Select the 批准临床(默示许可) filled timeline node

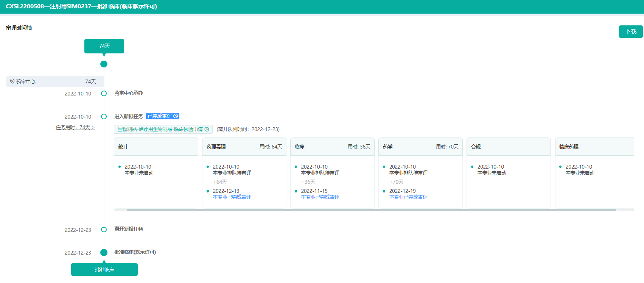pyautogui.click(x=104, y=252)
